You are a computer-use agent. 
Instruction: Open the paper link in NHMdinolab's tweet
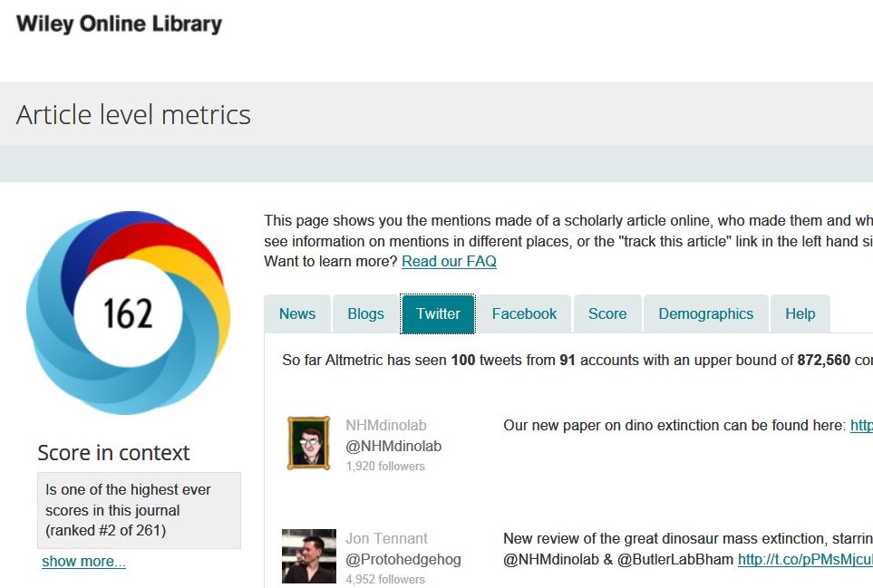pos(860,425)
